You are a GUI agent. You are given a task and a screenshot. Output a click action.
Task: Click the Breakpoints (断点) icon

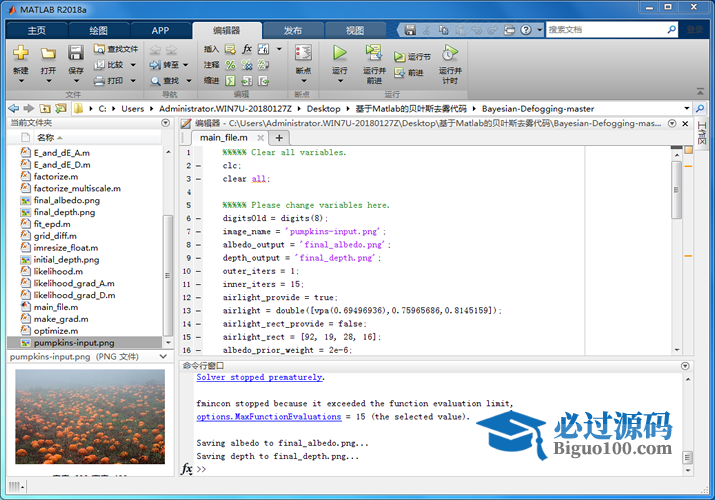pyautogui.click(x=303, y=53)
